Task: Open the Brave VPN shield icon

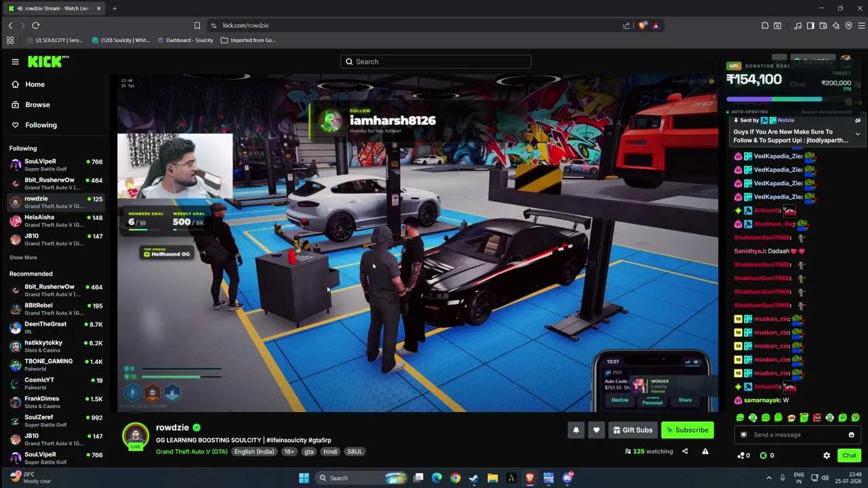Action: click(x=849, y=26)
